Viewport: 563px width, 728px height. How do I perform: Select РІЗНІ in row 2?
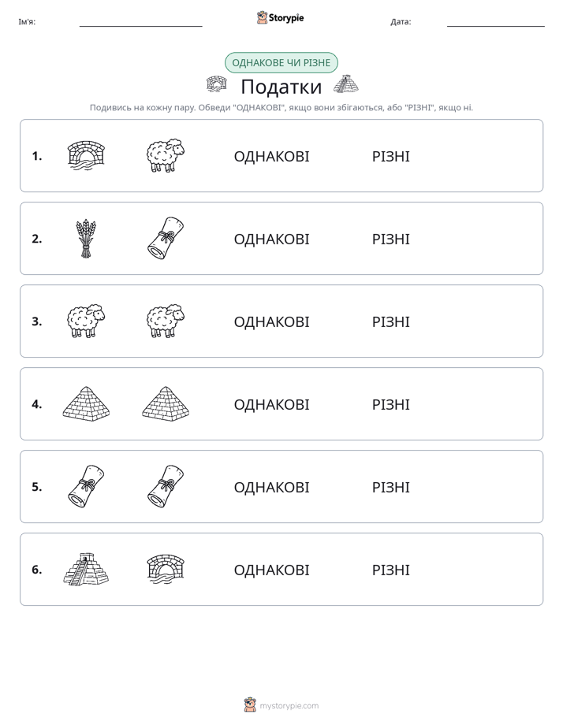[390, 239]
